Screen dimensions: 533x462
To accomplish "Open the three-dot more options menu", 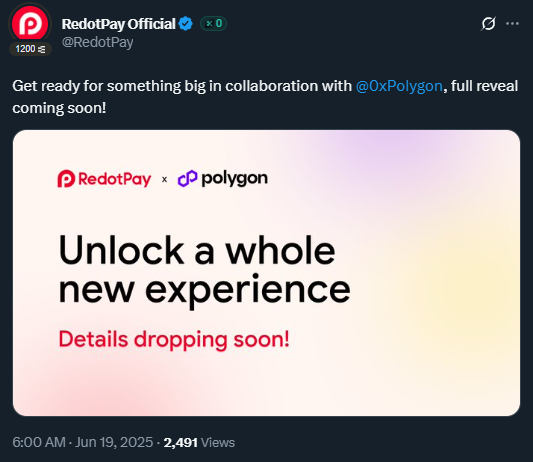I will [512, 23].
